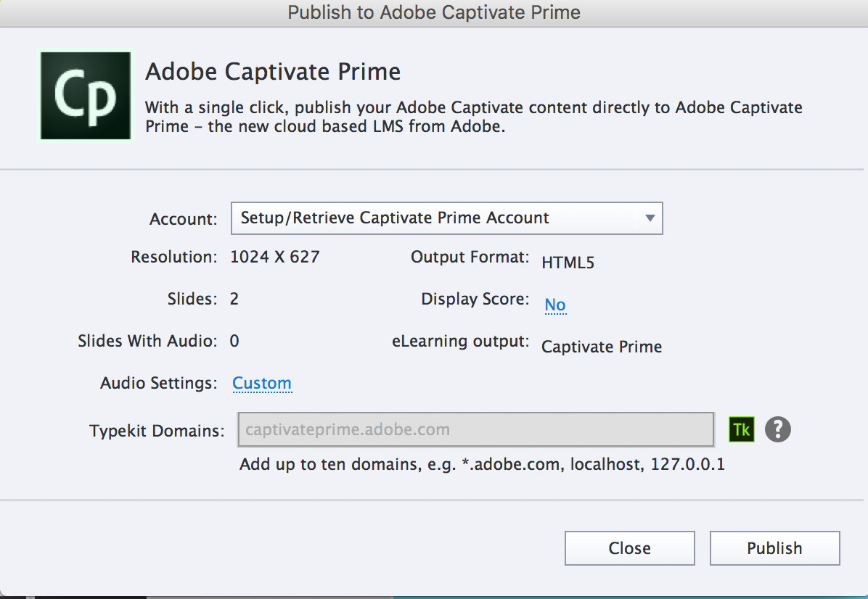This screenshot has width=868, height=599.
Task: Click the eLearning output Captivate Prime text
Action: point(601,347)
